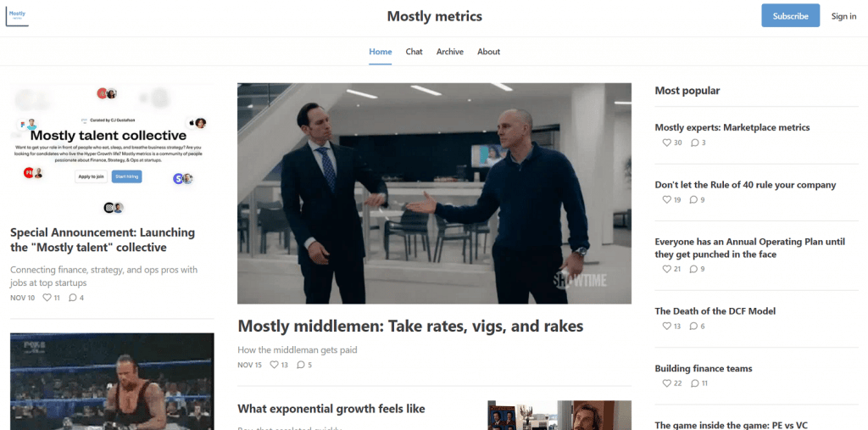Viewport: 868px width, 430px height.
Task: Open The game inside the game link
Action: [x=732, y=425]
